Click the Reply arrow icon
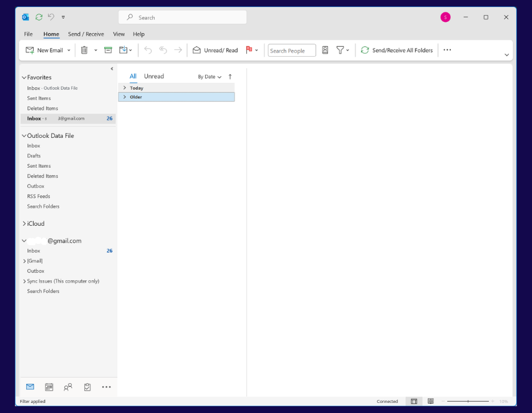532x413 pixels. [x=148, y=51]
